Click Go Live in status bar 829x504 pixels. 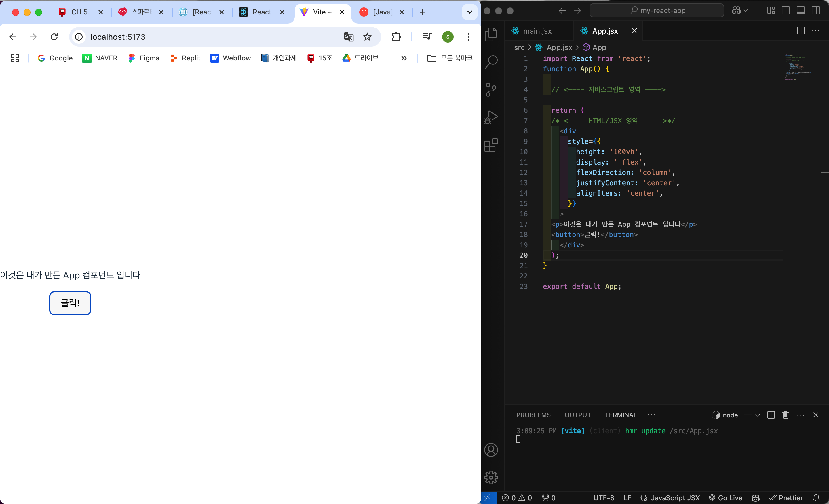[x=725, y=498]
